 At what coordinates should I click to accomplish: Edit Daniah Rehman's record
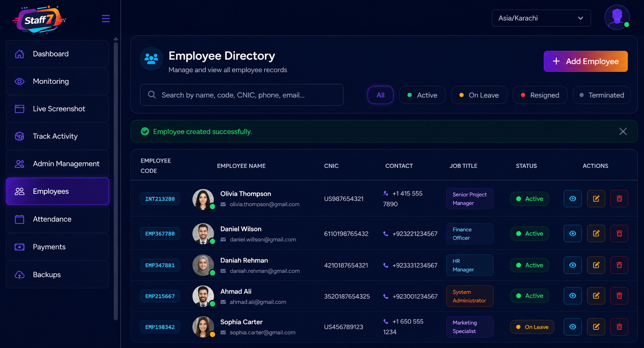click(596, 265)
